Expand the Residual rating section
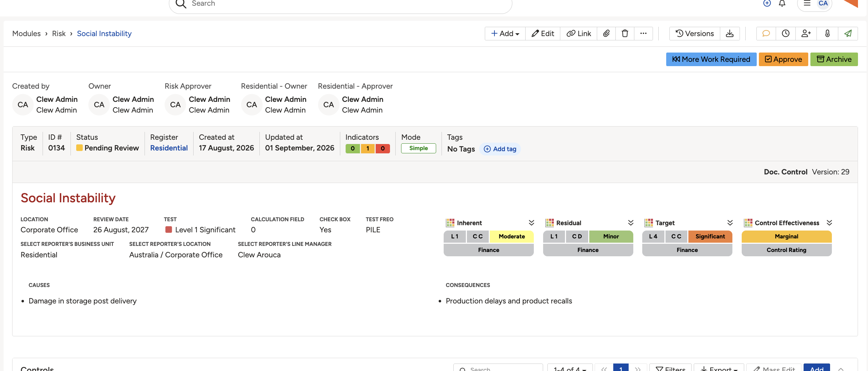 631,223
